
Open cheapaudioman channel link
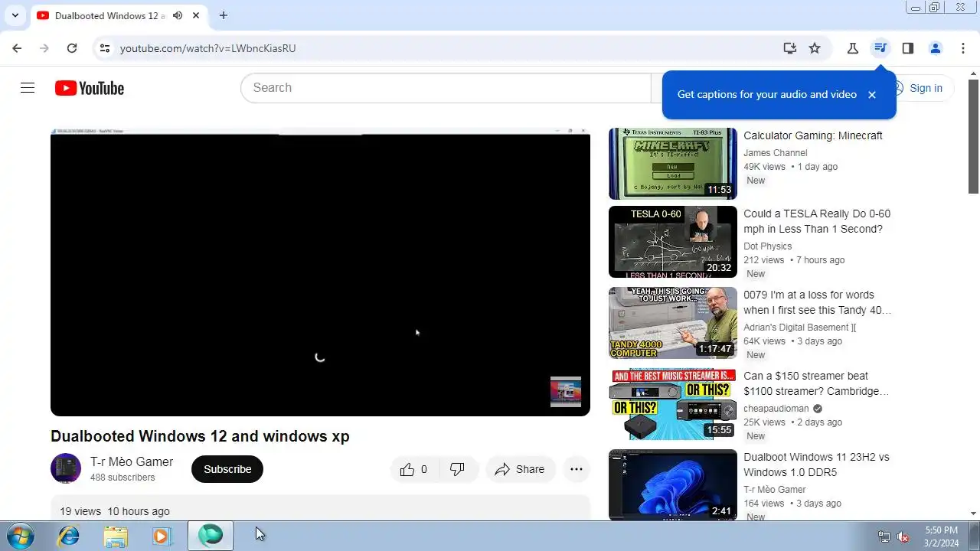tap(776, 409)
